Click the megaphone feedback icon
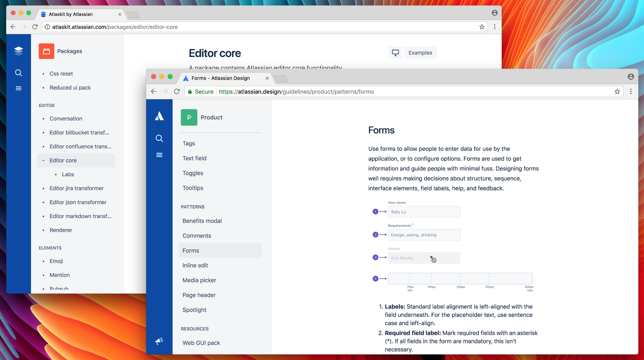Screen dimensions: 644x360 pyautogui.click(x=159, y=341)
